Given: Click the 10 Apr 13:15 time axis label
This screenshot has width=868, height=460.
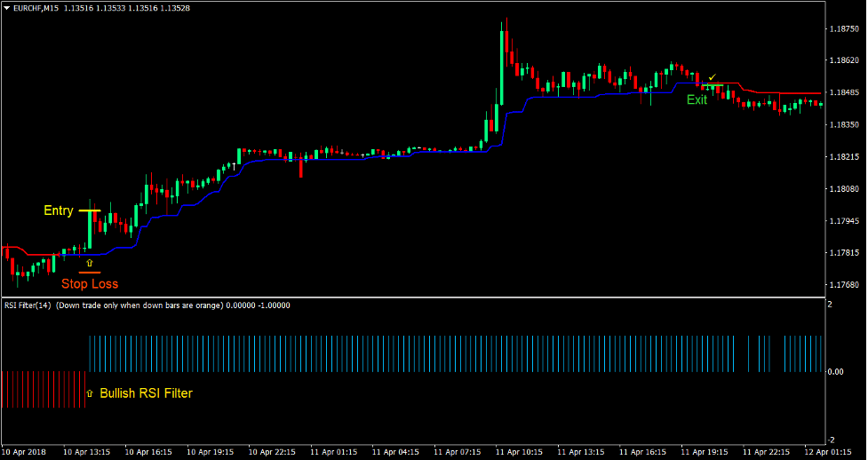Looking at the screenshot, I should [88, 452].
